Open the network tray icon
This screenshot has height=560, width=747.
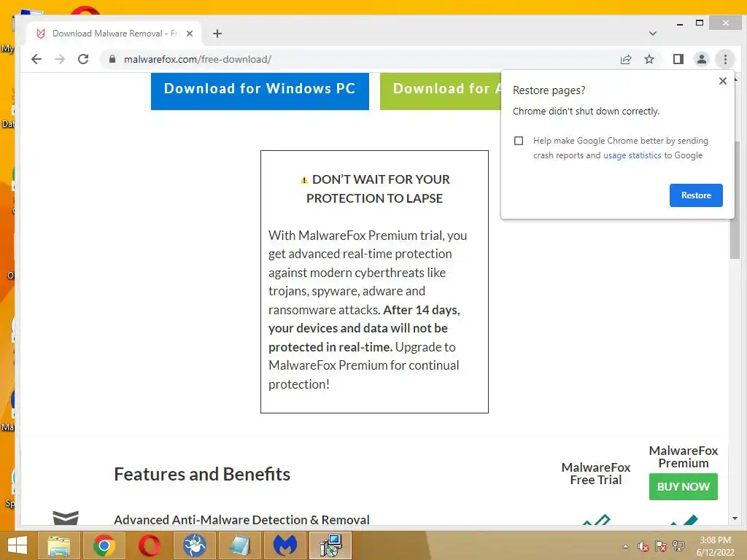tap(678, 546)
